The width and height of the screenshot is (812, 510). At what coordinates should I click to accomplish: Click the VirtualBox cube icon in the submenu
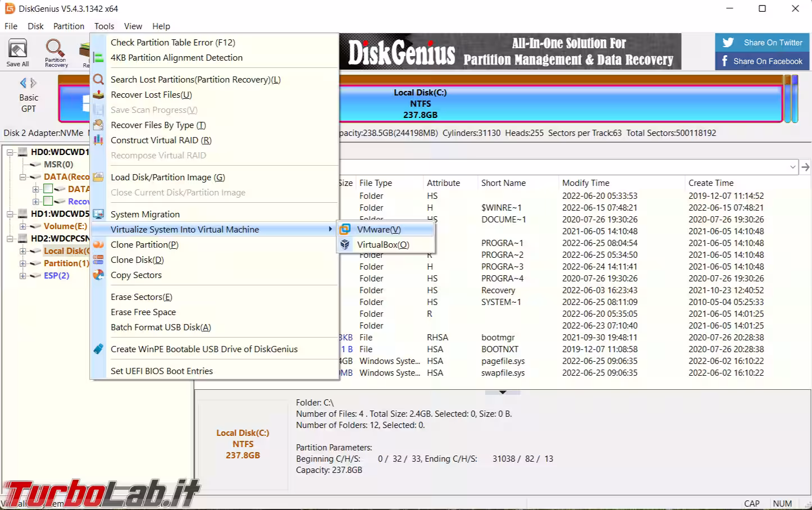click(x=345, y=245)
